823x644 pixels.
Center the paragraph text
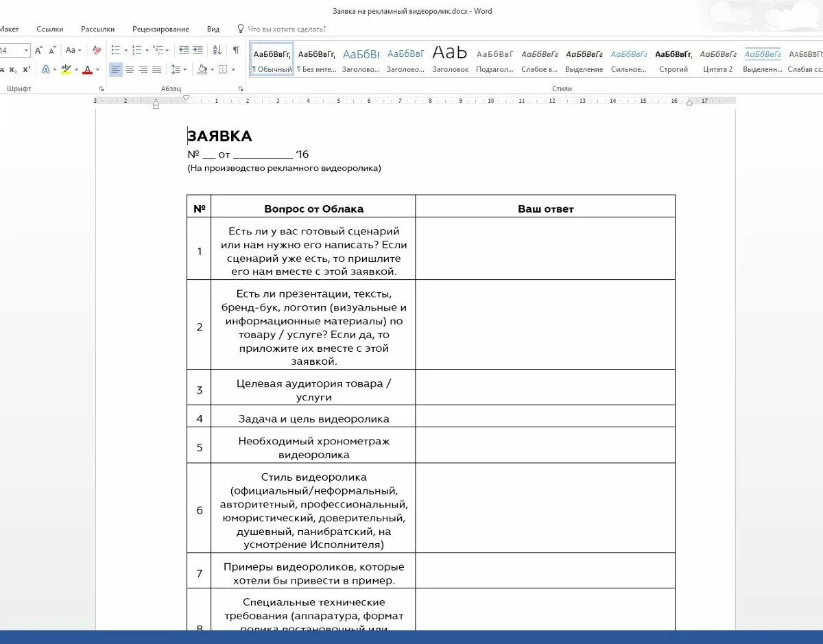point(130,69)
